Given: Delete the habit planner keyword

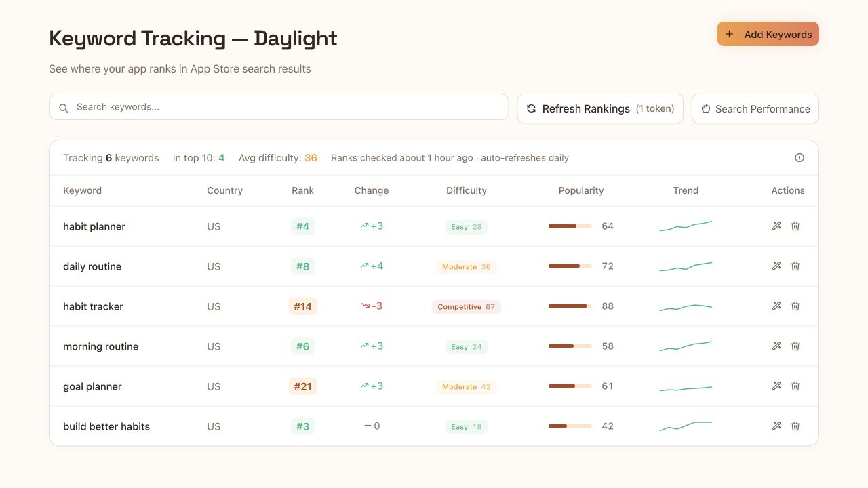Looking at the screenshot, I should pos(795,226).
